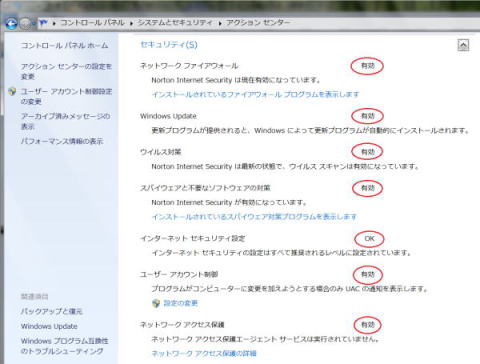
Task: Click the shield icon beside 設定の変更
Action: coord(156,303)
